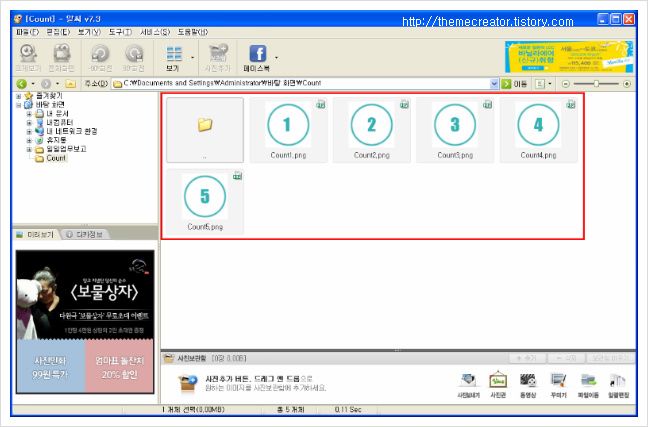Click the 동영상 video maker icon
This screenshot has height=427, width=648.
pos(528,385)
